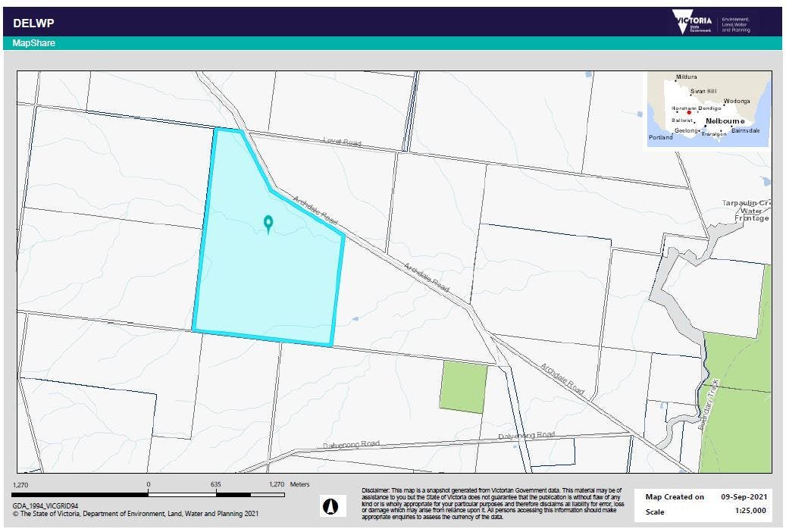Click the scale bar graphic

click(149, 495)
